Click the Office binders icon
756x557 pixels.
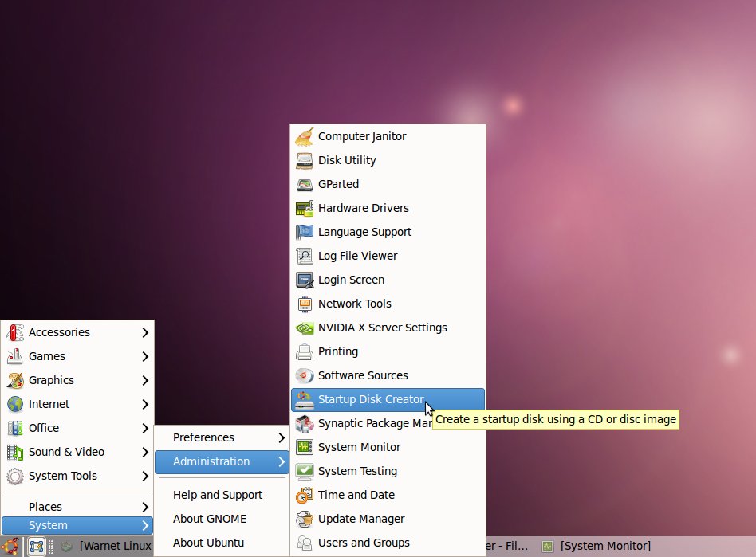(15, 428)
